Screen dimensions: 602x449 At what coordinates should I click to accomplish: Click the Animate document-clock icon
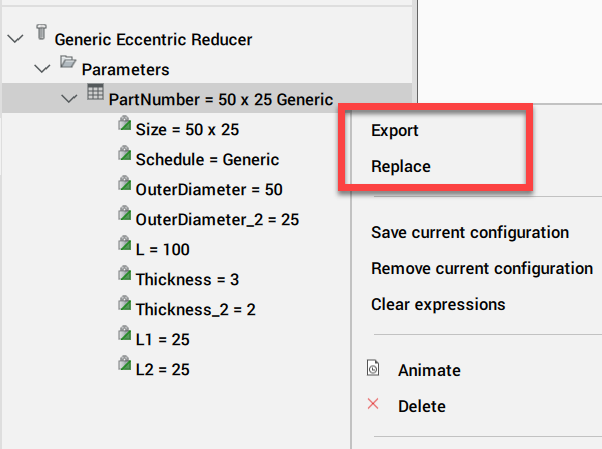point(373,368)
